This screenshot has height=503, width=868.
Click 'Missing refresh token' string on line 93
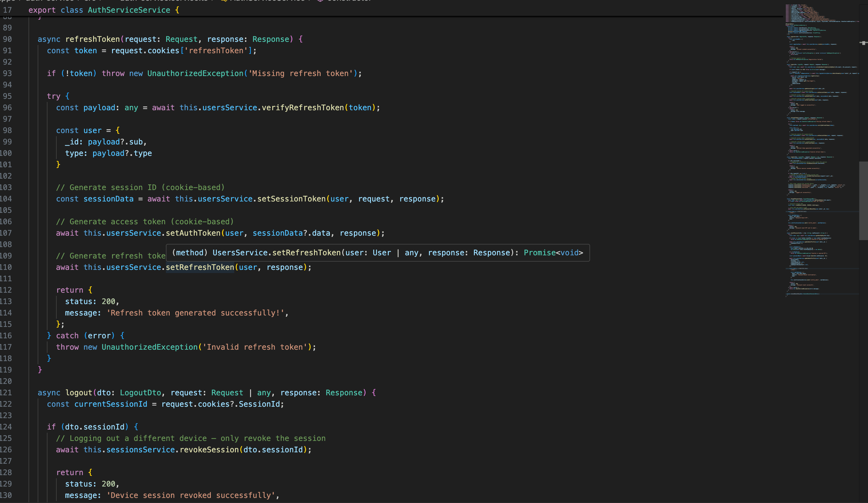click(x=300, y=73)
